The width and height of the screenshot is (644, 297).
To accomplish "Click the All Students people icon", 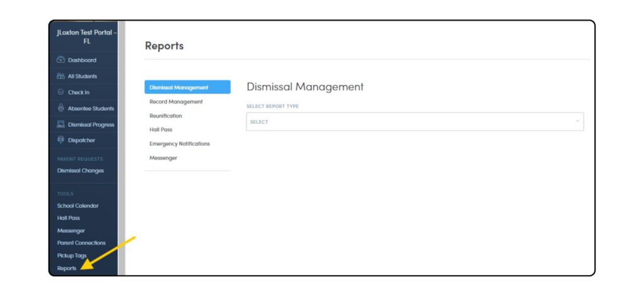I will click(x=61, y=77).
